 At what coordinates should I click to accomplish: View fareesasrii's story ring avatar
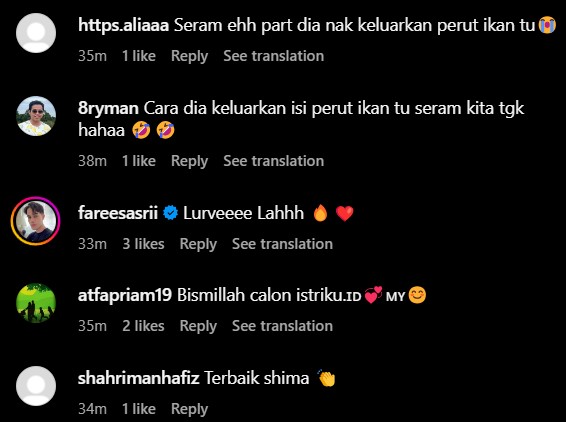(x=35, y=221)
